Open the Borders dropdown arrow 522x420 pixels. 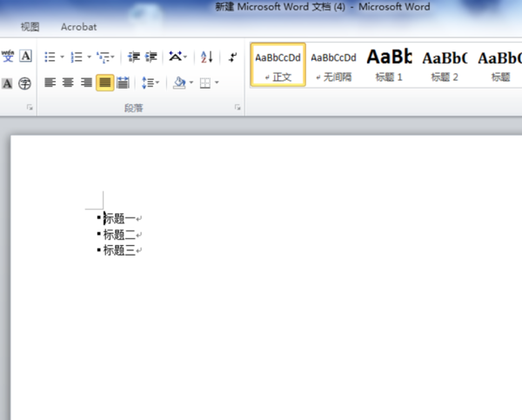[217, 83]
